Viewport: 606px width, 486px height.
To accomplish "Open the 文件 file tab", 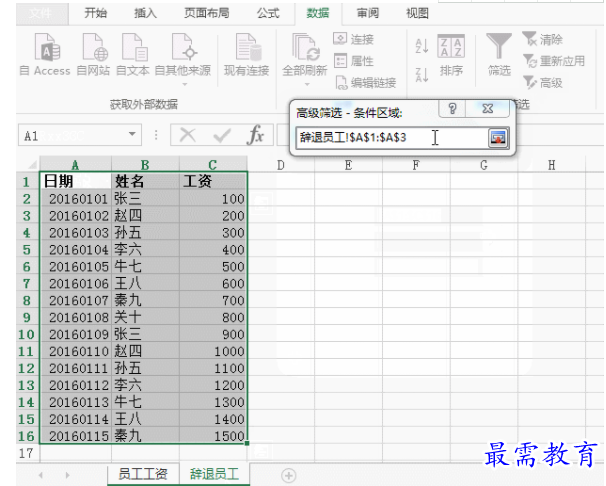I will (41, 14).
